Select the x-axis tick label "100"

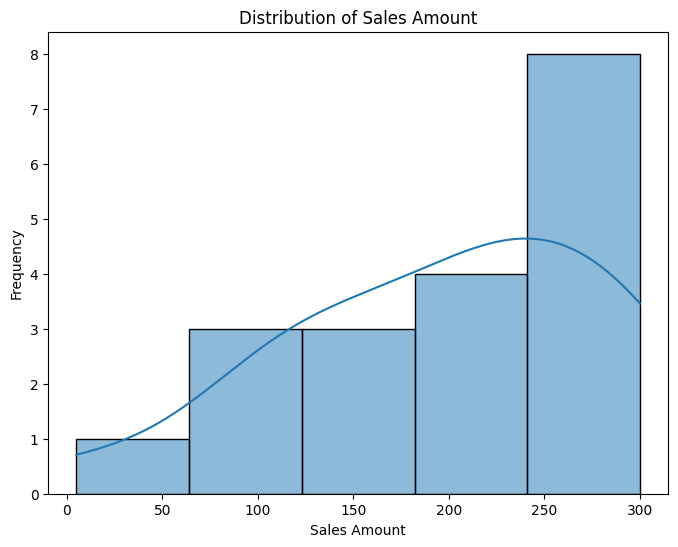258,510
